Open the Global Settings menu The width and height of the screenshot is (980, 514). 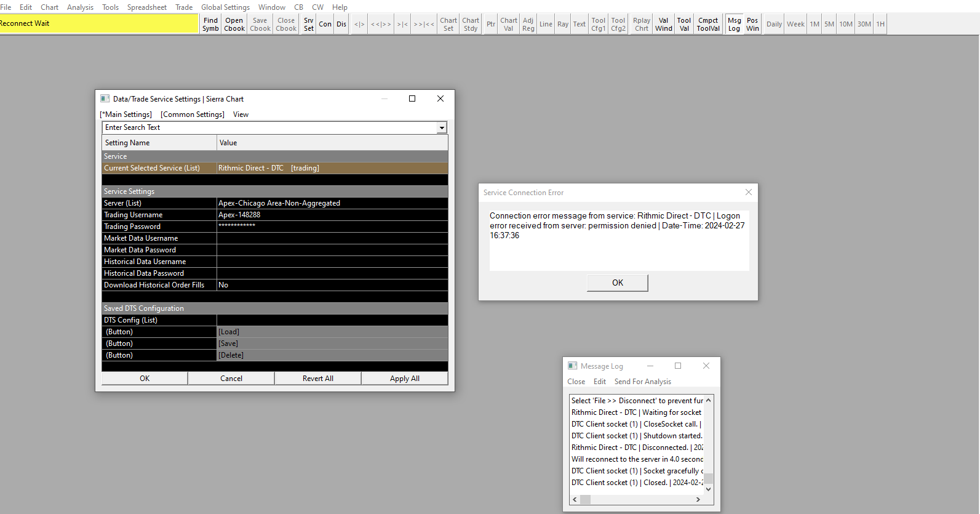(225, 7)
